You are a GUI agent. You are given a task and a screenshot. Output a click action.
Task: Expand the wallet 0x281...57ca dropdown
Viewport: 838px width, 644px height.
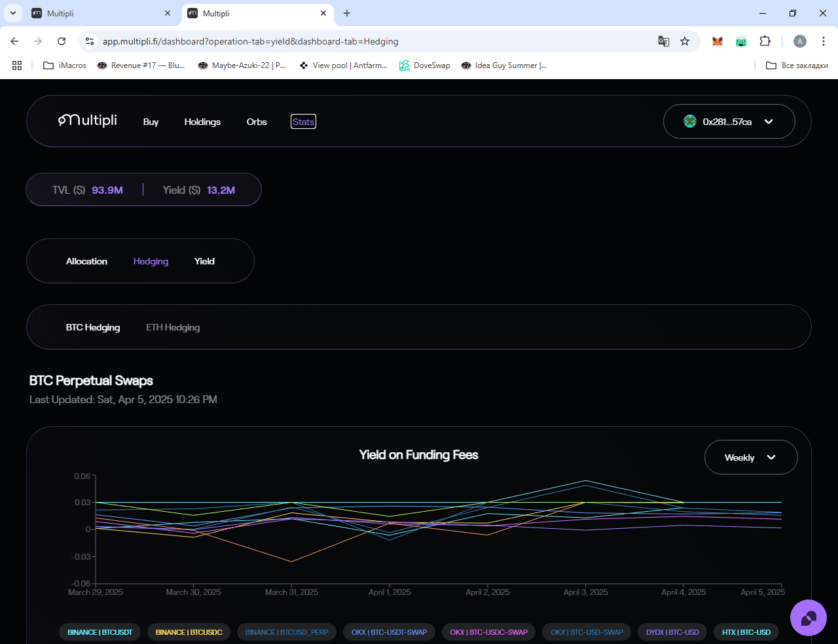click(729, 122)
